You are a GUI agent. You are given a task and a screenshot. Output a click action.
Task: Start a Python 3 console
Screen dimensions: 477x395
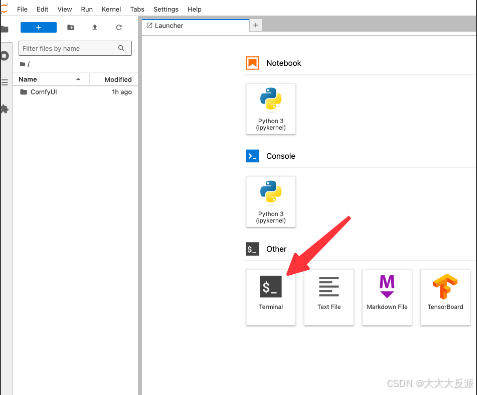271,202
